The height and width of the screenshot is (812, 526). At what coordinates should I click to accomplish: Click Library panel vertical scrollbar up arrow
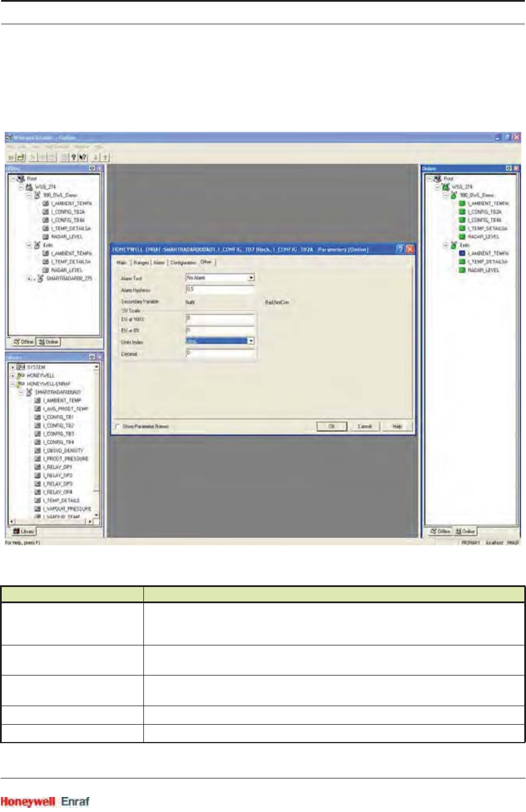point(97,367)
